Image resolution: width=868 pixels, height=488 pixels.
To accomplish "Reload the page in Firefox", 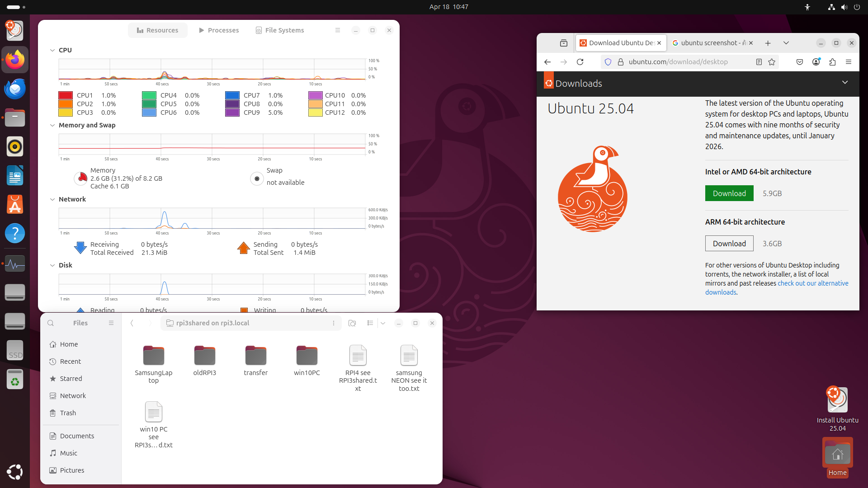I will (580, 62).
